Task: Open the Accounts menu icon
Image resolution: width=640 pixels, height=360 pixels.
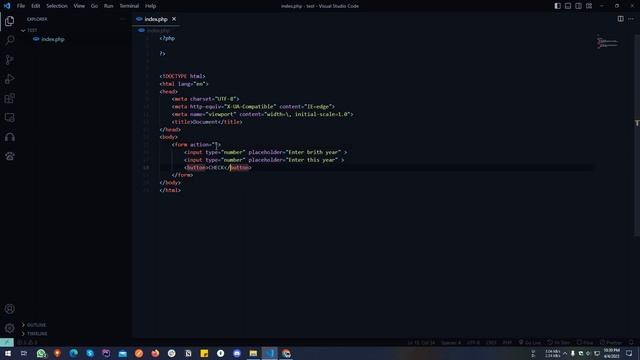Action: [x=9, y=309]
